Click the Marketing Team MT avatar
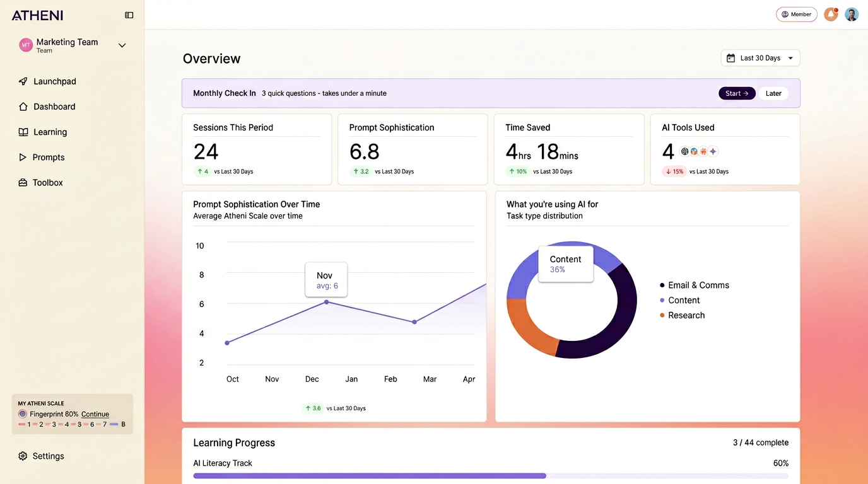 coord(26,45)
